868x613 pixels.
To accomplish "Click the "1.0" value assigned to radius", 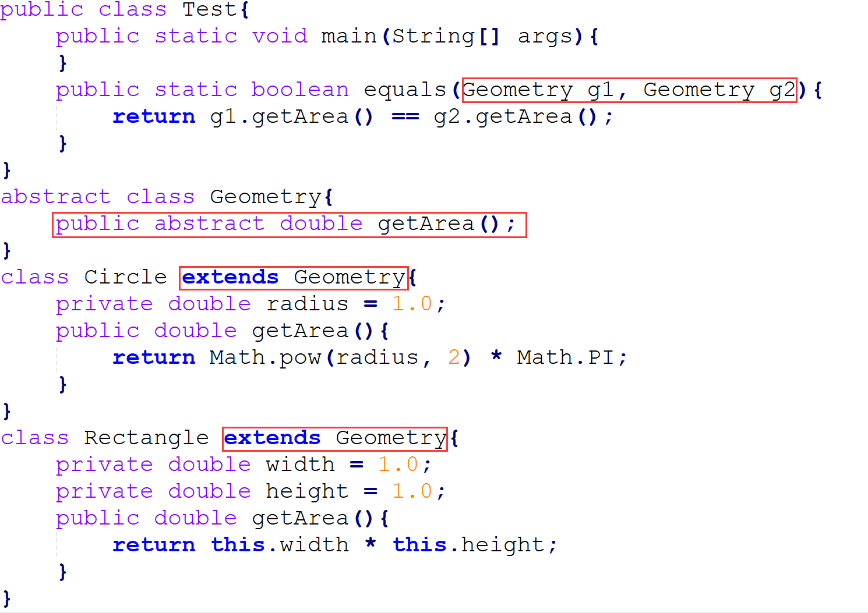I will click(412, 304).
